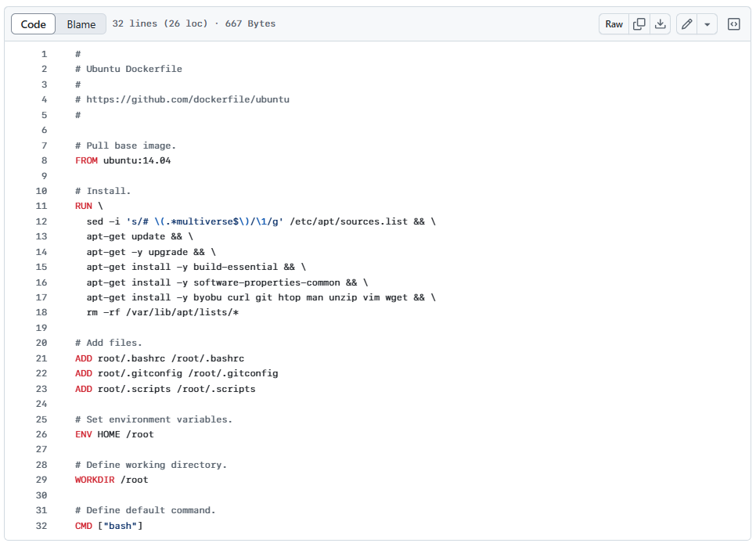
Task: Click the file size info text
Action: (x=194, y=24)
